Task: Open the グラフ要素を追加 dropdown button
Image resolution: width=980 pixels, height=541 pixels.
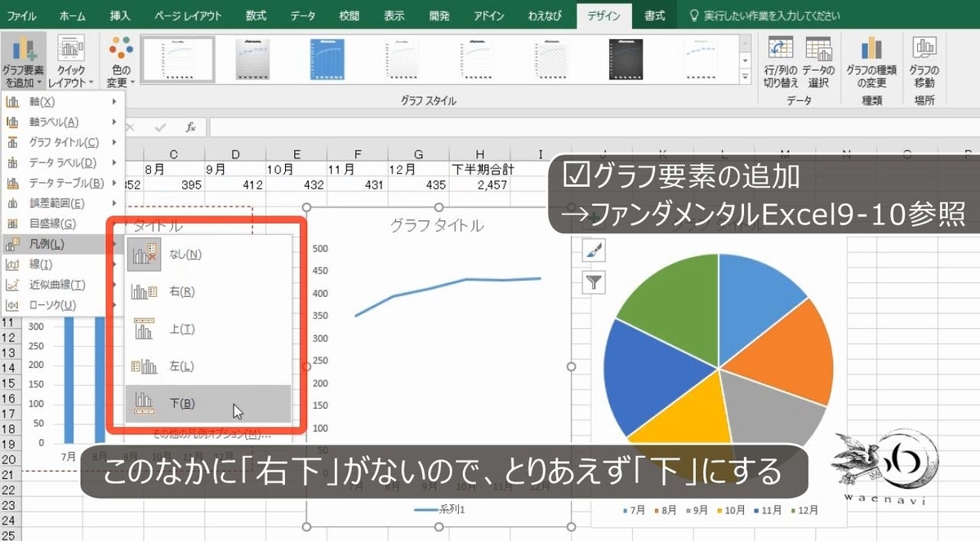Action: pyautogui.click(x=23, y=62)
